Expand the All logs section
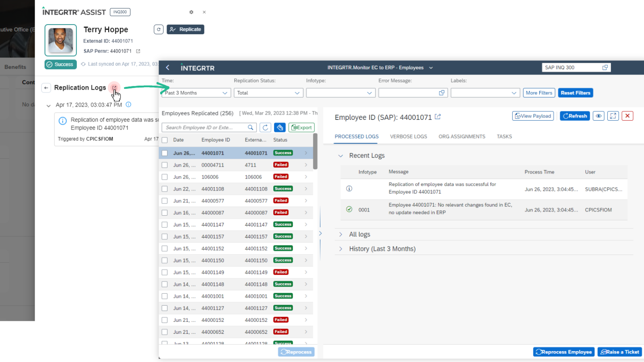 (x=341, y=234)
